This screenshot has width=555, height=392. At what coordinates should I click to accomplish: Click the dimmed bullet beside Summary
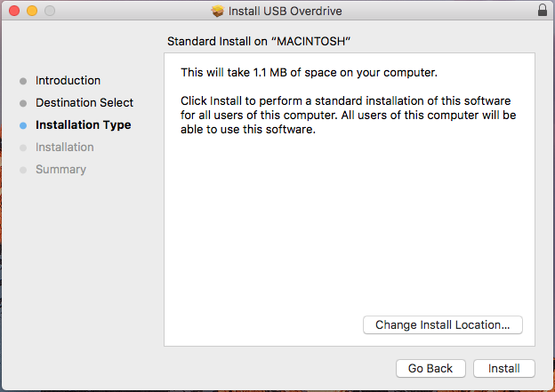[x=23, y=170]
